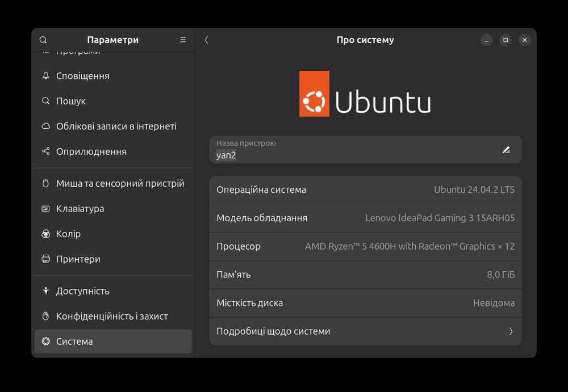Click the search icon in Параметри header
568x392 pixels.
pyautogui.click(x=43, y=40)
